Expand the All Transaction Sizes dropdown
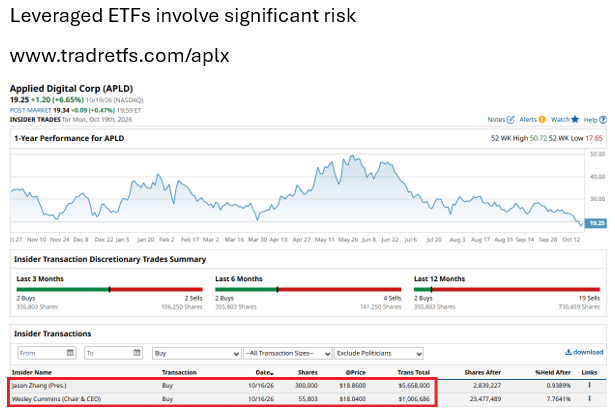 click(x=288, y=353)
